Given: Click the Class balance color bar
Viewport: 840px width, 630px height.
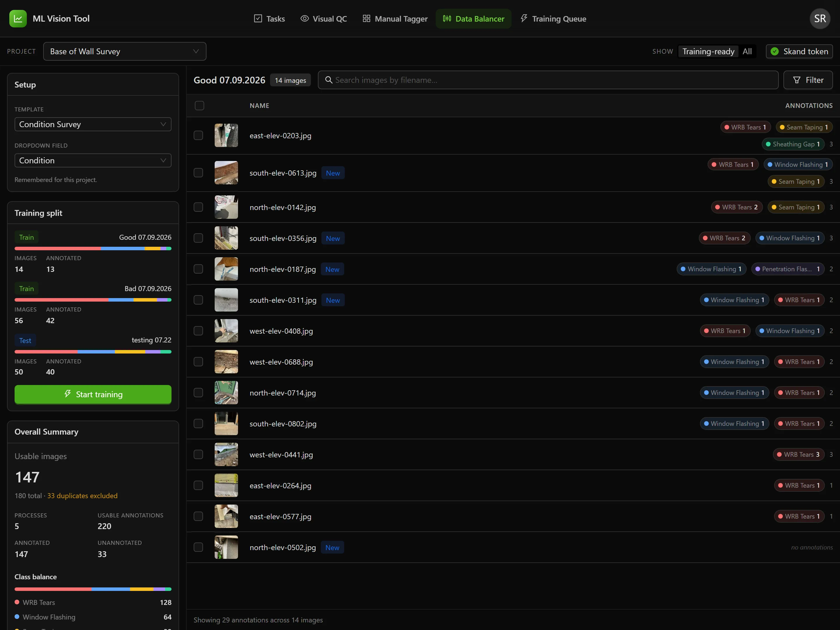Looking at the screenshot, I should pyautogui.click(x=93, y=589).
